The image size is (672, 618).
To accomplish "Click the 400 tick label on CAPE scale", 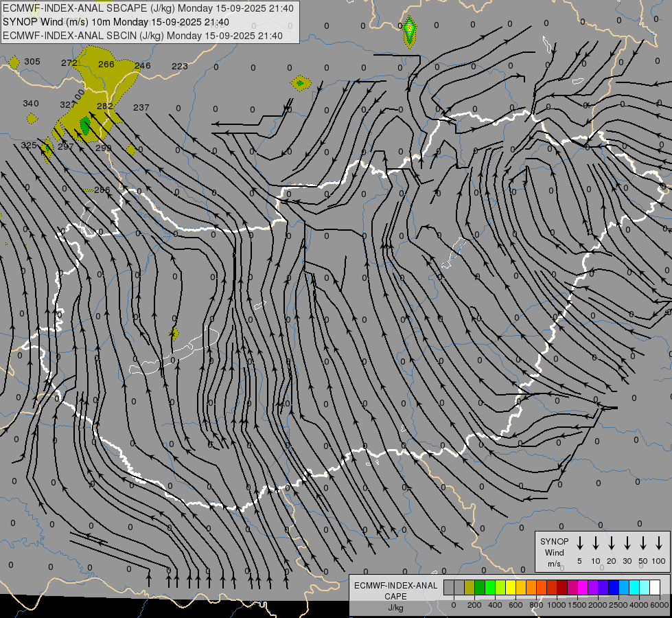I will pyautogui.click(x=495, y=605).
